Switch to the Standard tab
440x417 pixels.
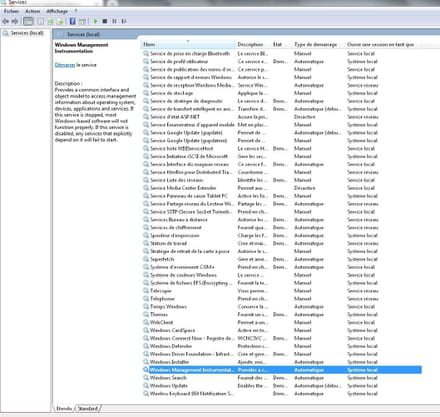(88, 408)
